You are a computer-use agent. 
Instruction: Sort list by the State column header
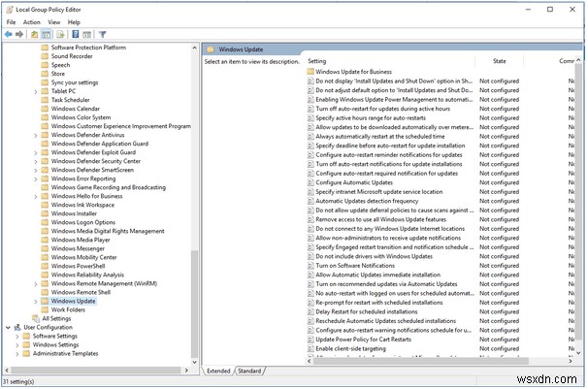click(499, 60)
